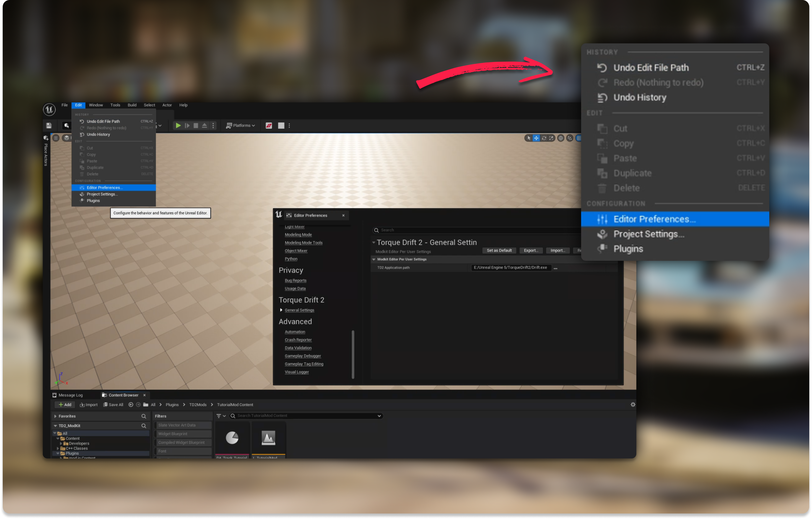This screenshot has height=519, width=812.
Task: Select the translate move gizmo tool
Action: click(536, 138)
